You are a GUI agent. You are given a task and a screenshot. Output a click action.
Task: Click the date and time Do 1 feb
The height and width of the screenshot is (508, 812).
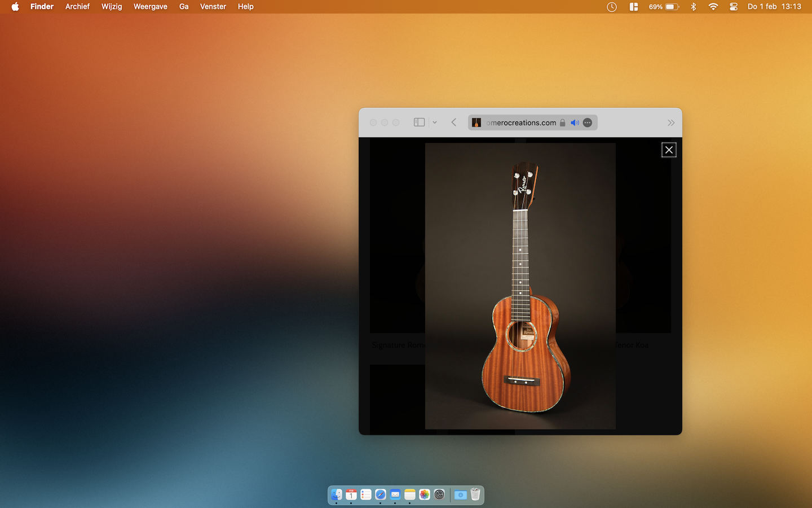click(x=774, y=7)
